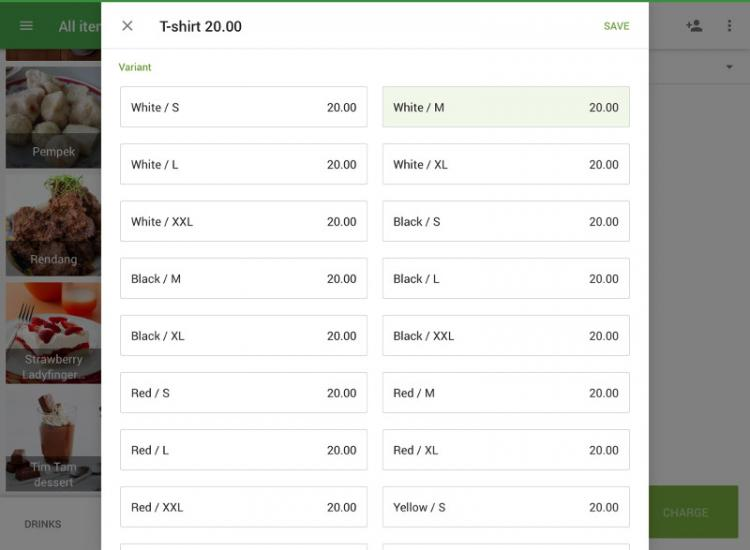The image size is (750, 550).
Task: Tap the Pempek item thumbnail
Action: pyautogui.click(x=53, y=117)
